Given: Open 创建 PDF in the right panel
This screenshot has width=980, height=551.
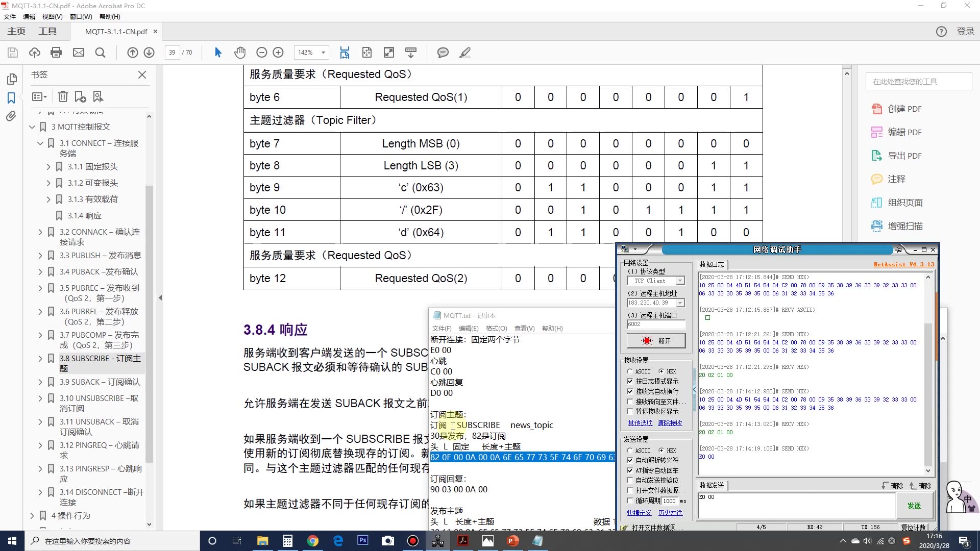Looking at the screenshot, I should point(904,109).
